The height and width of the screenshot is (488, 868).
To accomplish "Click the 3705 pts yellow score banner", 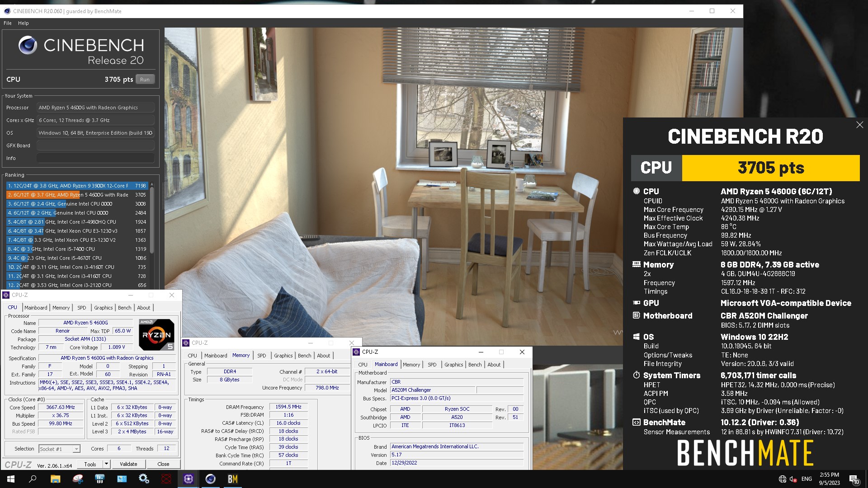I will pos(771,168).
